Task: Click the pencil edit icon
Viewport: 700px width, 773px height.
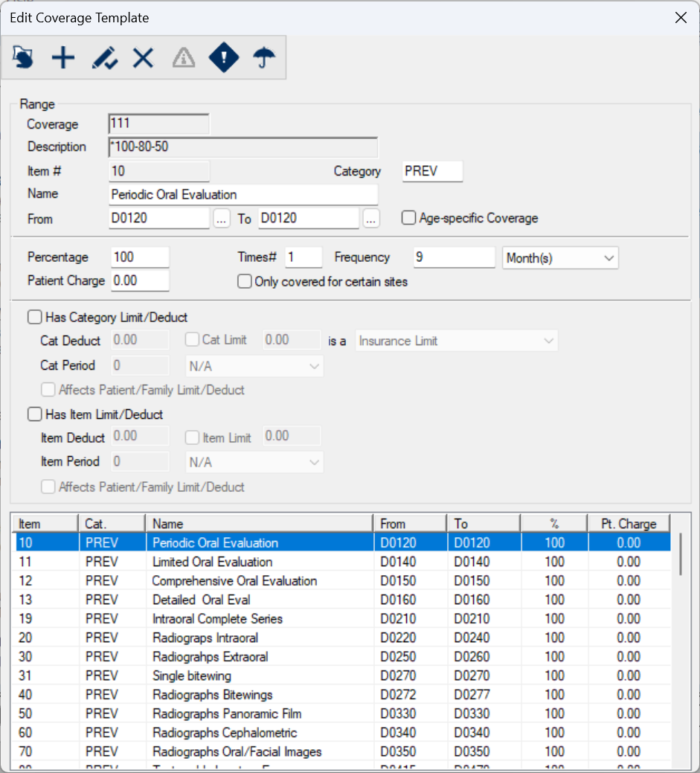Action: (x=104, y=57)
